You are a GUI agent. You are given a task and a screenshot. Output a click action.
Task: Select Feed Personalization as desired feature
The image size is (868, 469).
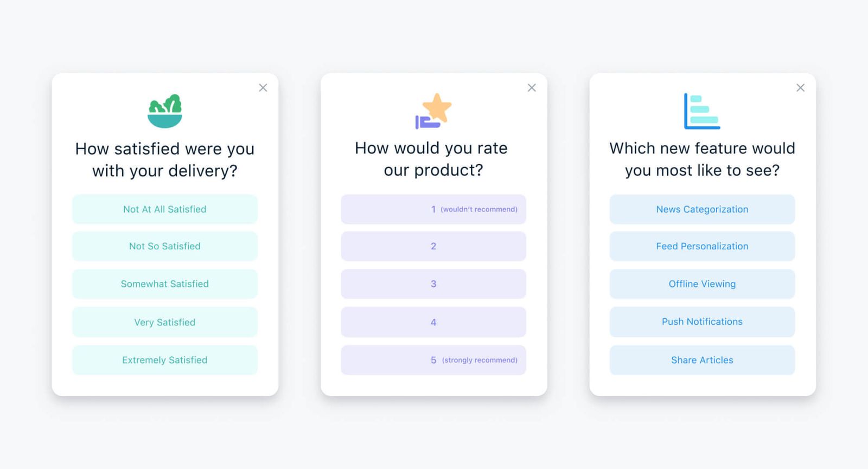[702, 246]
